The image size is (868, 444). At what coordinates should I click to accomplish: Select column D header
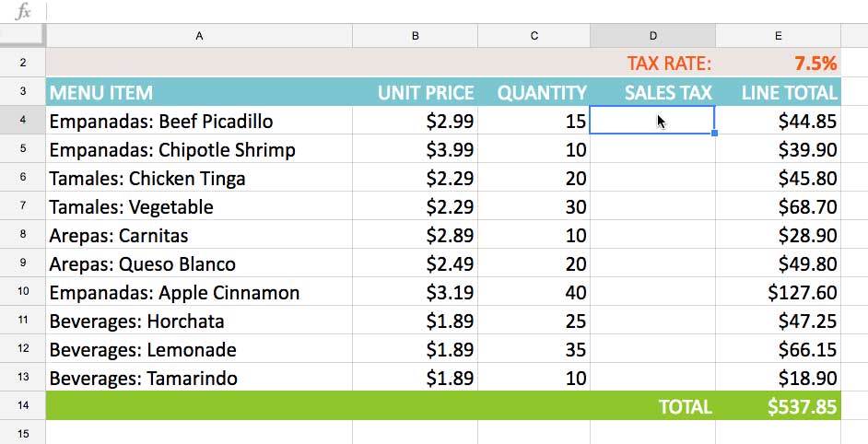click(652, 36)
